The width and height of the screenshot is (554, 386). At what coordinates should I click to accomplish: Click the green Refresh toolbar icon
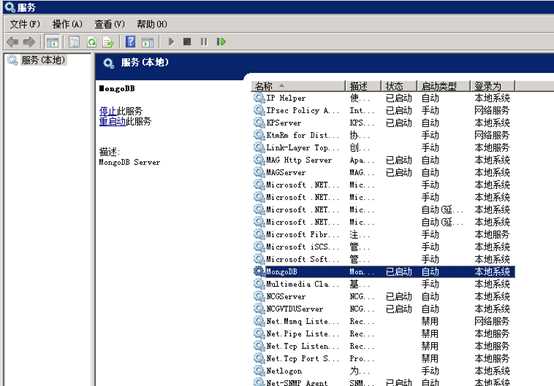pos(92,42)
